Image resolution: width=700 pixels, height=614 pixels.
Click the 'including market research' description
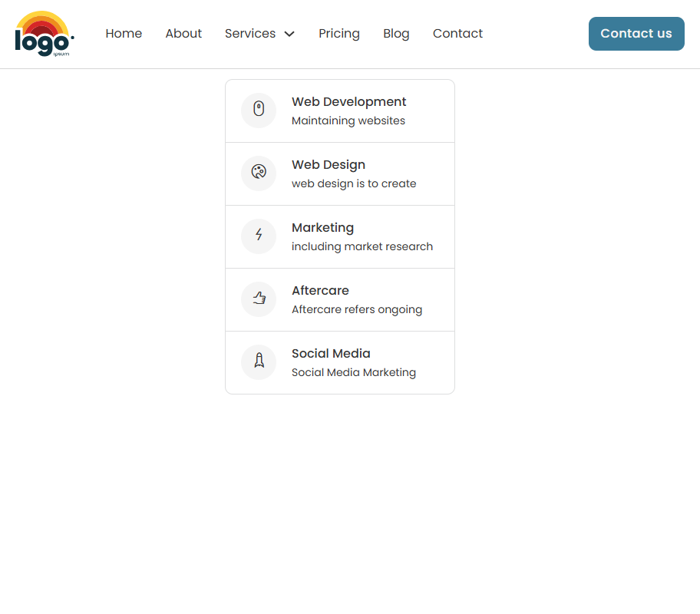click(362, 247)
